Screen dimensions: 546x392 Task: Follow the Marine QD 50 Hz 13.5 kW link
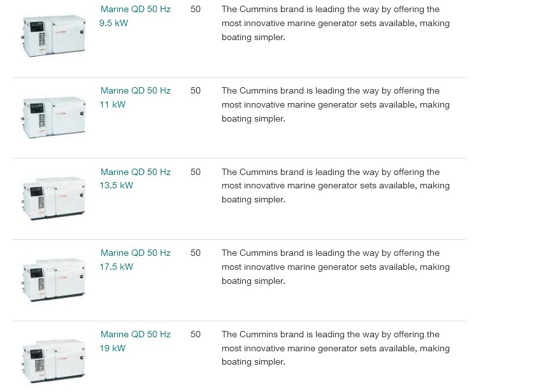point(135,172)
